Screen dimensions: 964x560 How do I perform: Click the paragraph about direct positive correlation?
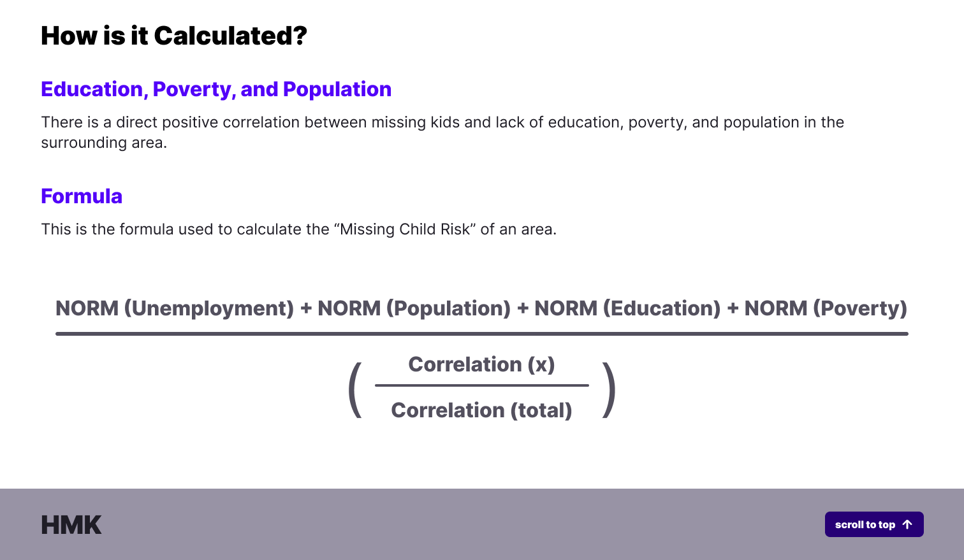(442, 132)
